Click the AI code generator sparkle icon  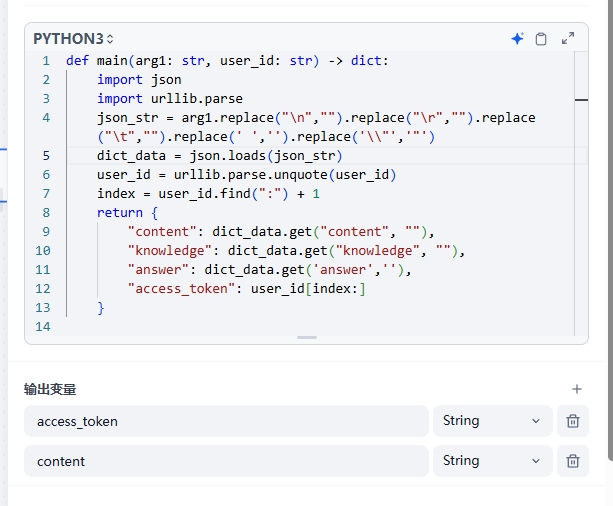coord(517,39)
